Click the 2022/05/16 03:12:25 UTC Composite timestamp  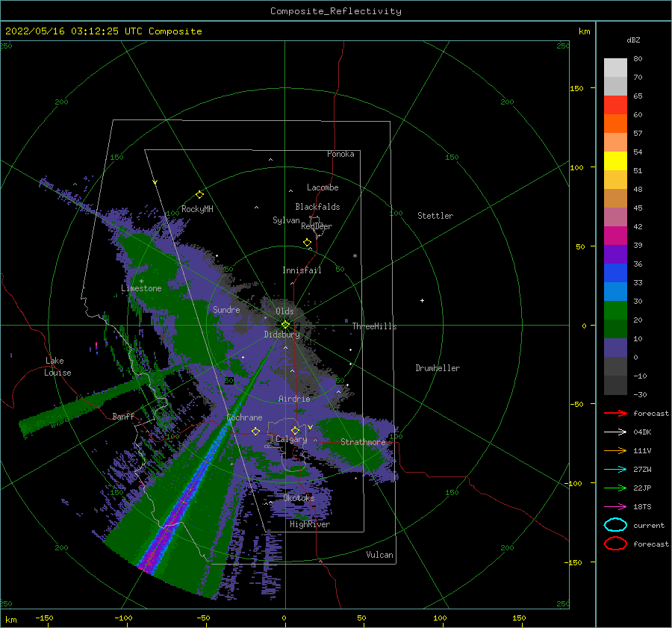click(103, 31)
